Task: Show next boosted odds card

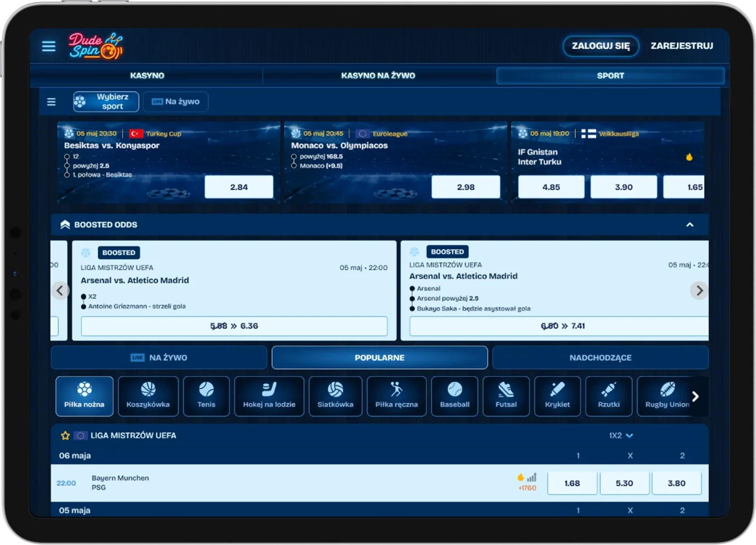Action: (699, 290)
